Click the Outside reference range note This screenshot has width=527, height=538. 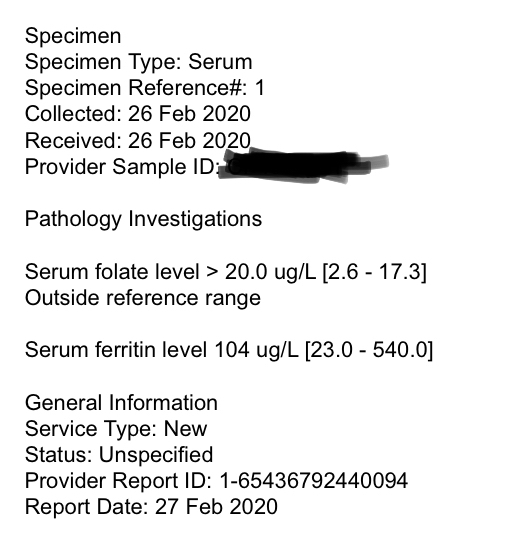(x=143, y=298)
